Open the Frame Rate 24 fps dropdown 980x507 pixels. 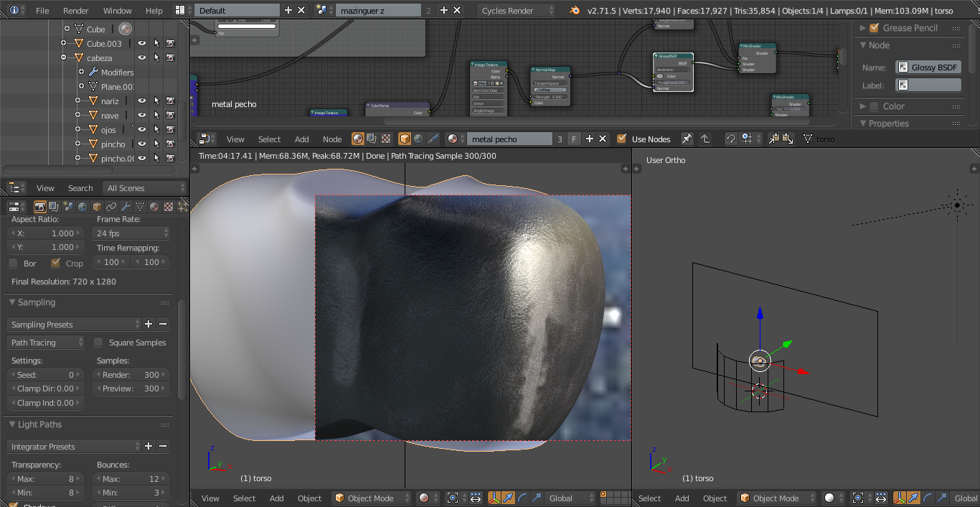tap(131, 233)
